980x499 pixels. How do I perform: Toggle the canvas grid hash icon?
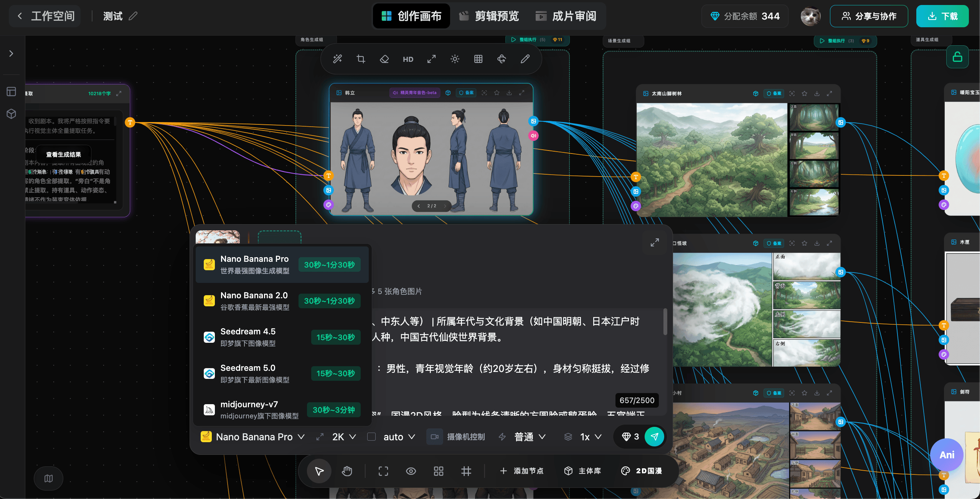pos(466,471)
